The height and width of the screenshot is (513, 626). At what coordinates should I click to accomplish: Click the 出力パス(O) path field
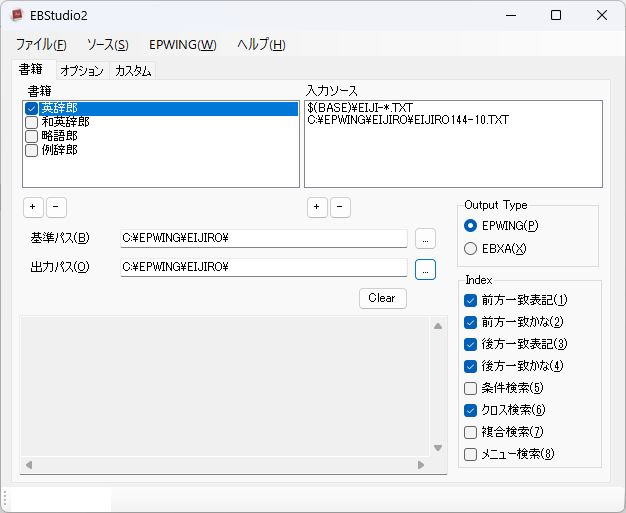pos(263,267)
